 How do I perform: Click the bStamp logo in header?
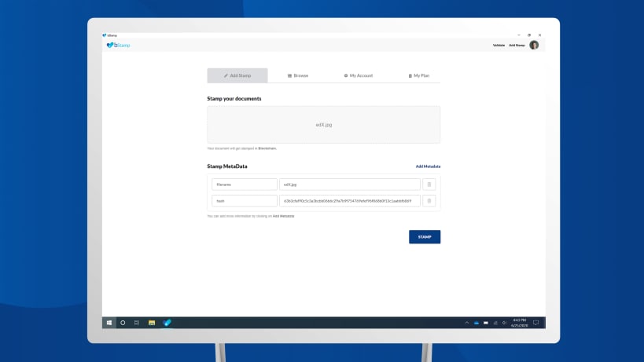point(118,45)
